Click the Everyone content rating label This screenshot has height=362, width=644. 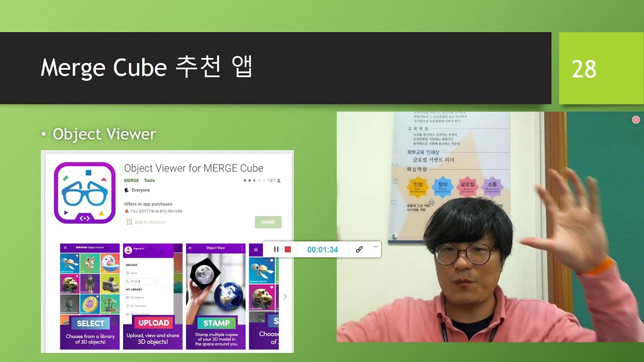click(x=140, y=190)
